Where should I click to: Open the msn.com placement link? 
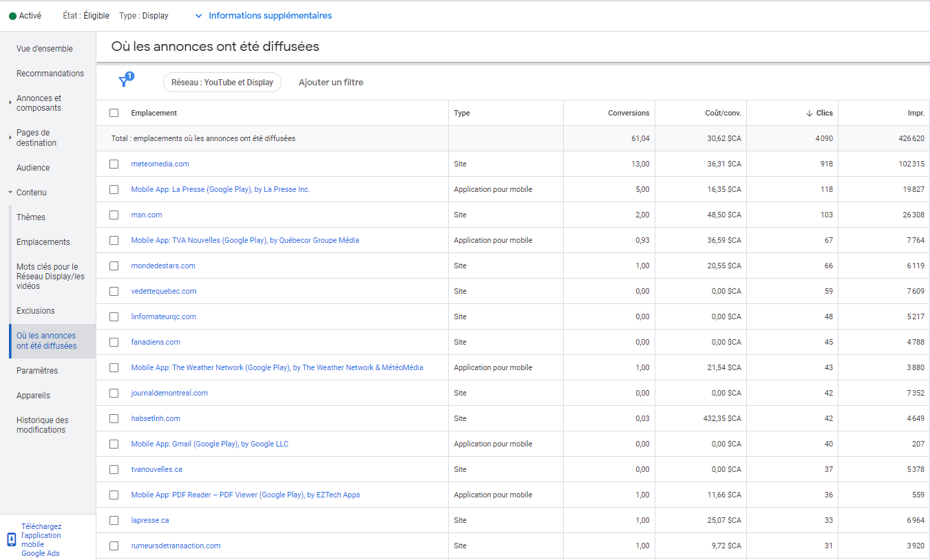(147, 215)
